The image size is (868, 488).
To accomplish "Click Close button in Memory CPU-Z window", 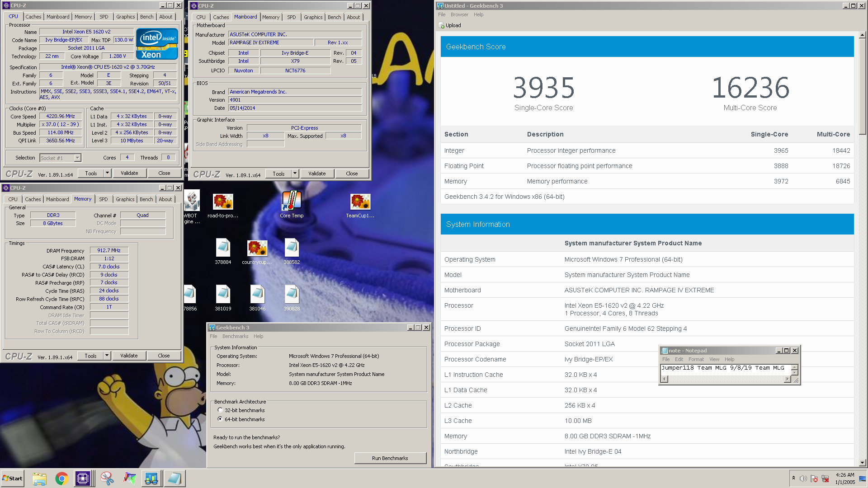I will tap(164, 356).
